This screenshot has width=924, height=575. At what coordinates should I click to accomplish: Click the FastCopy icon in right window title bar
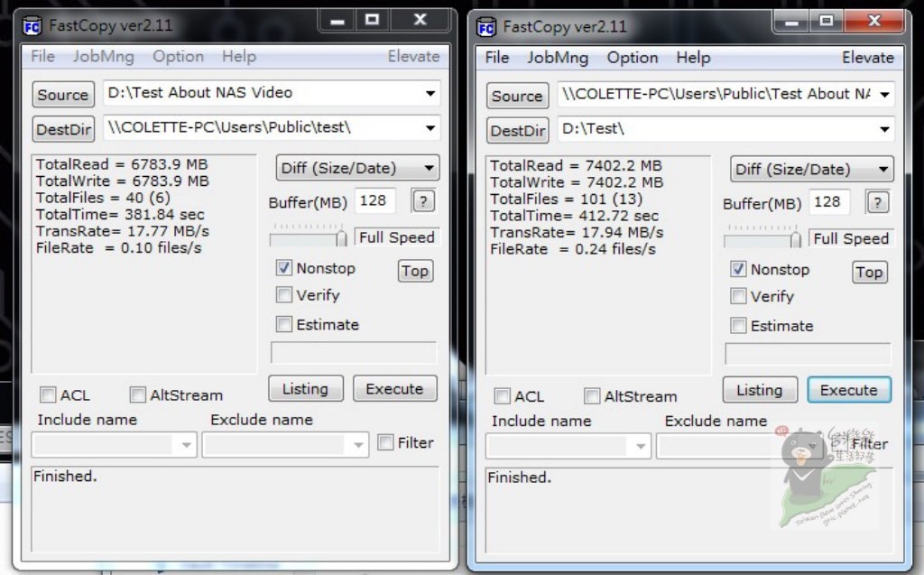point(486,27)
